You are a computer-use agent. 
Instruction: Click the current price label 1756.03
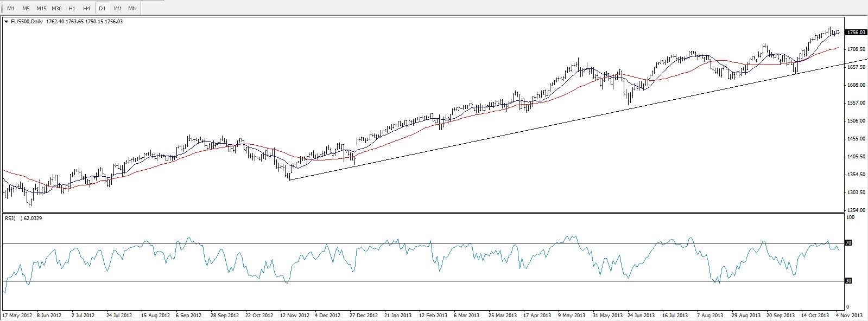point(856,33)
